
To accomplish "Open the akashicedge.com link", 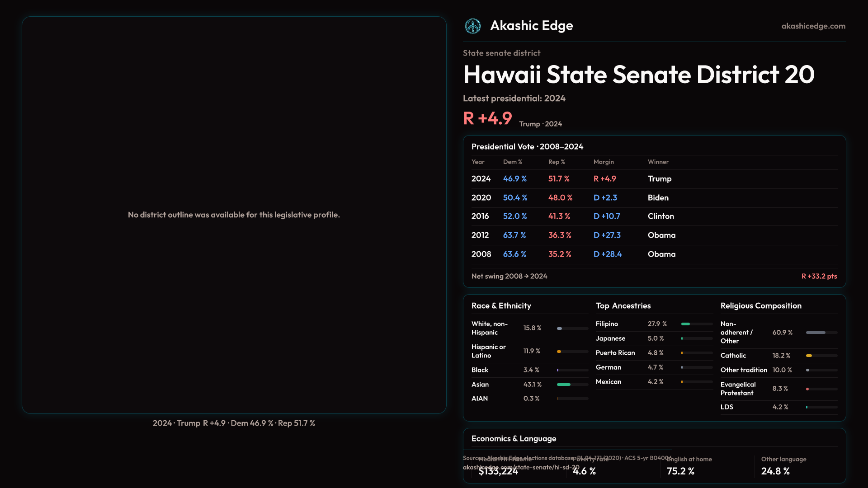I will click(813, 26).
